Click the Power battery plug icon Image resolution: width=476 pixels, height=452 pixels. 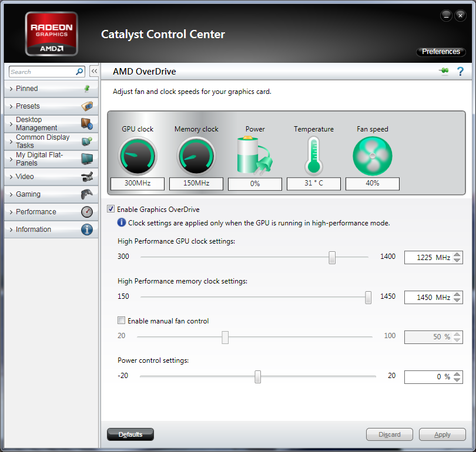pos(254,156)
